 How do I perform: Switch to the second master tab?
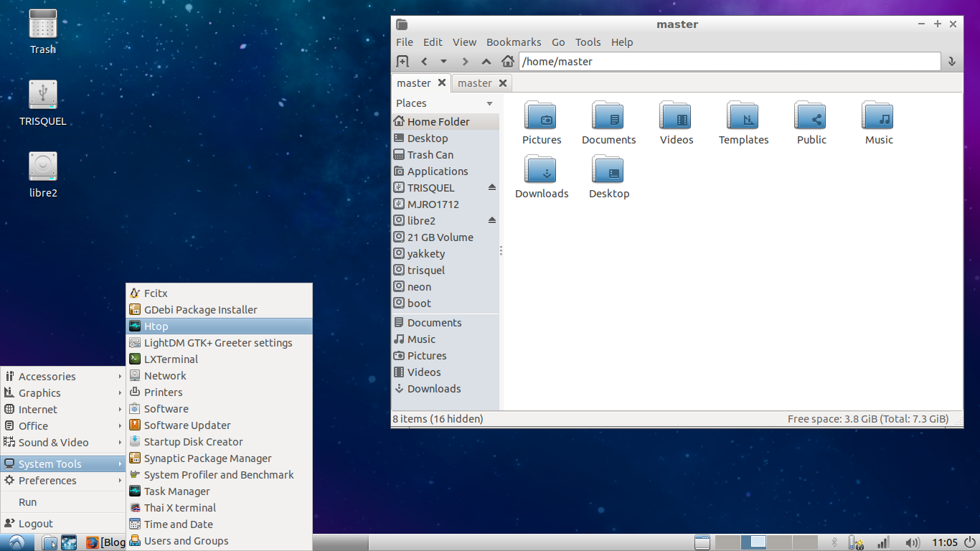[474, 83]
